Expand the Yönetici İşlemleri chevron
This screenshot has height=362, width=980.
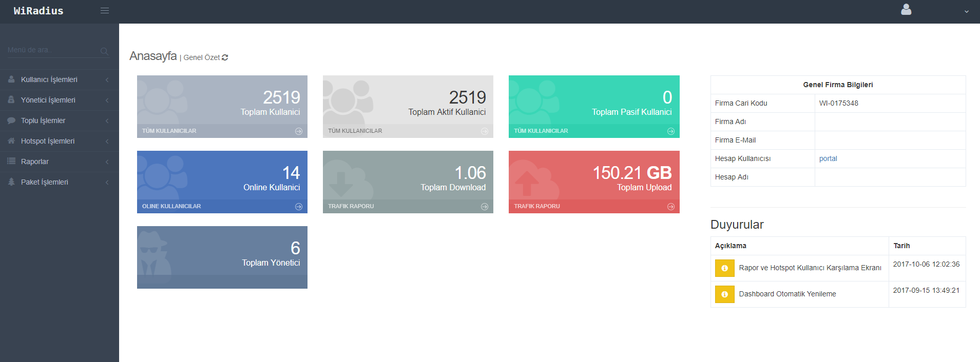click(107, 100)
